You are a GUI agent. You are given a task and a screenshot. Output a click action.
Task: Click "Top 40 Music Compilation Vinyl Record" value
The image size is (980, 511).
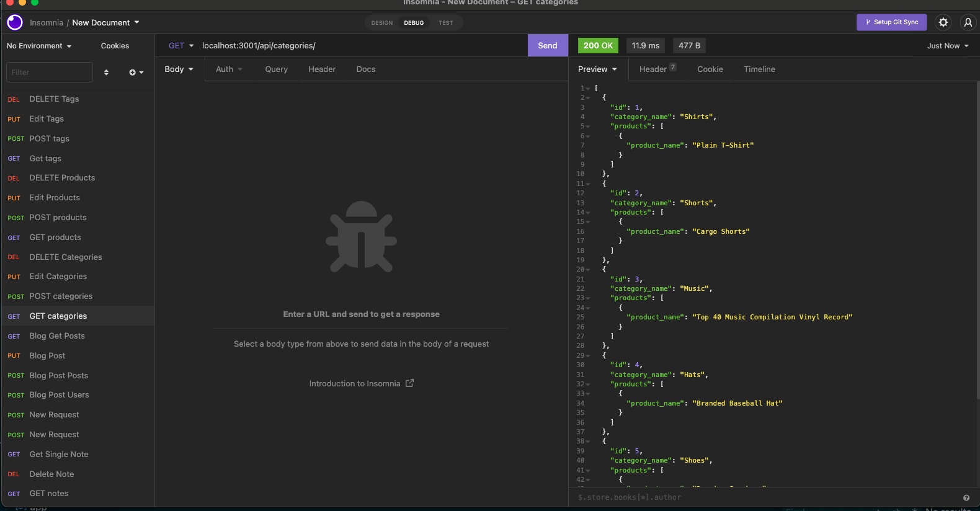pyautogui.click(x=772, y=318)
